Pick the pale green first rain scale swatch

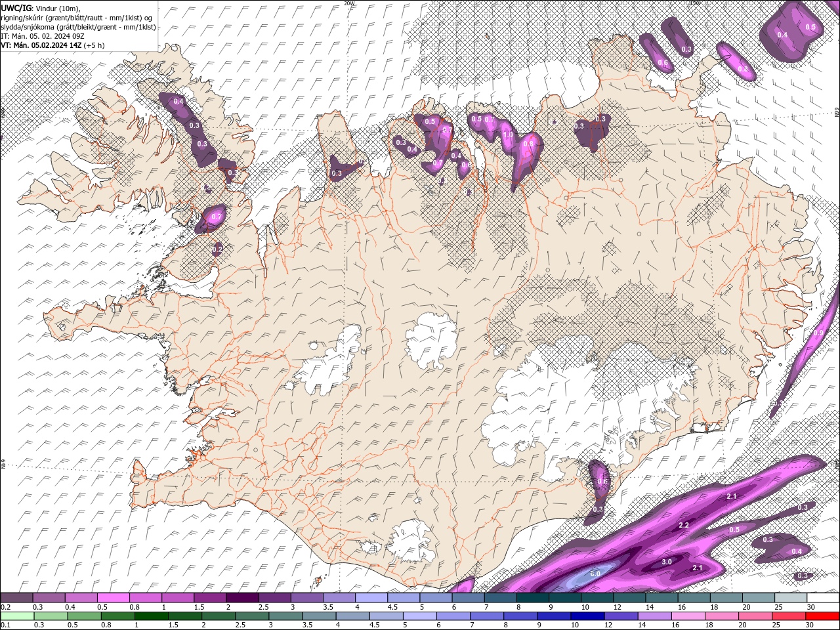[x=17, y=616]
